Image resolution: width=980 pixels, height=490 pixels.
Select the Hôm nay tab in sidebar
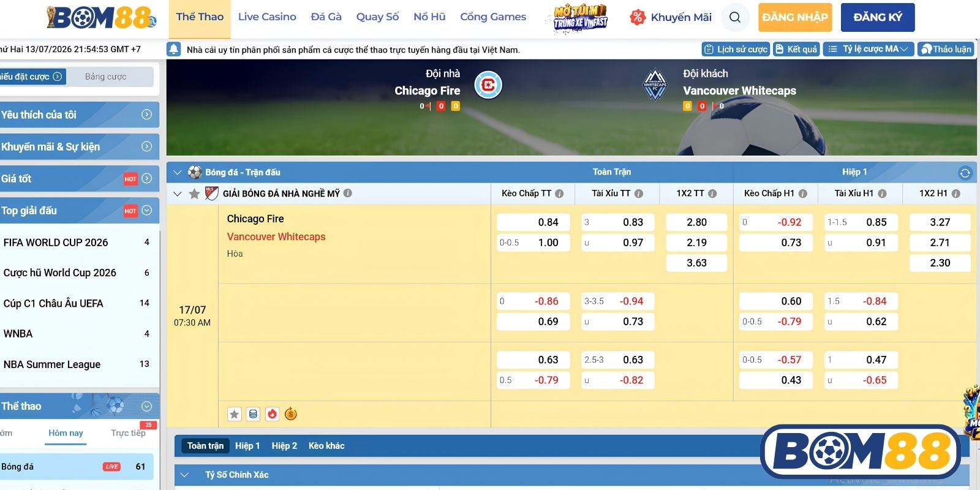(66, 433)
